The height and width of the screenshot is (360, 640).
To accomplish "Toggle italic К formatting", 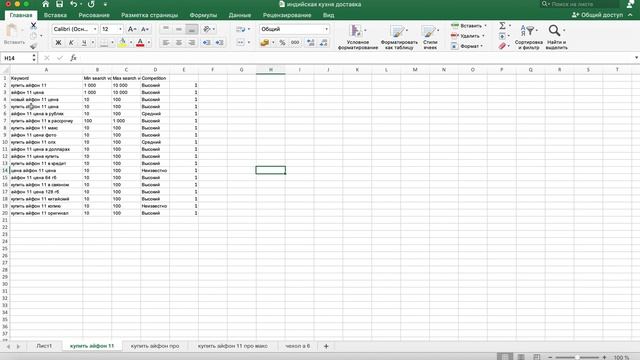I will (71, 42).
